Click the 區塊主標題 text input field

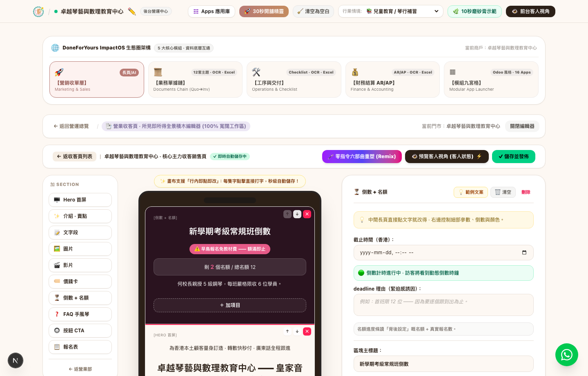click(443, 364)
